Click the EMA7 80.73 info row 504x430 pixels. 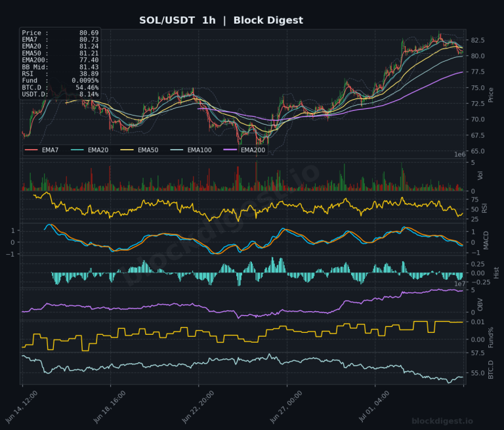click(x=60, y=39)
